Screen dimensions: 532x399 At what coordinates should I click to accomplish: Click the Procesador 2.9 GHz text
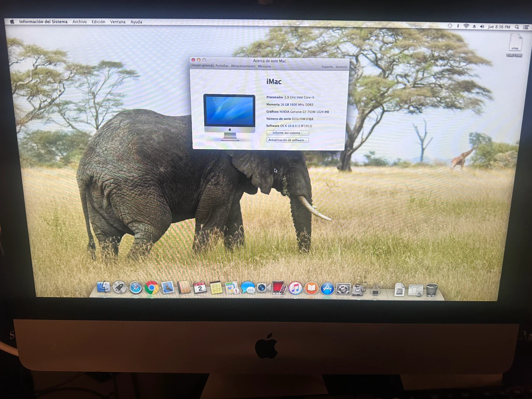pos(290,97)
